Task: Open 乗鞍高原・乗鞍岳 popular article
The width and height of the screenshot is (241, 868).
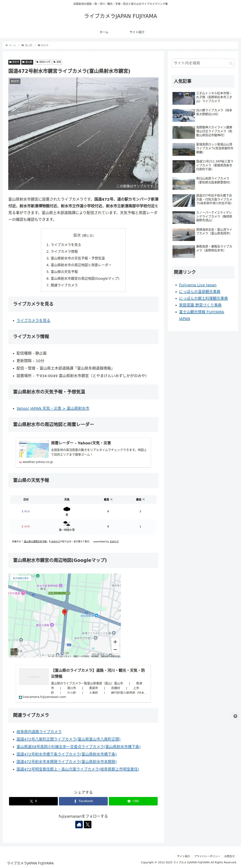Action: 203,251
